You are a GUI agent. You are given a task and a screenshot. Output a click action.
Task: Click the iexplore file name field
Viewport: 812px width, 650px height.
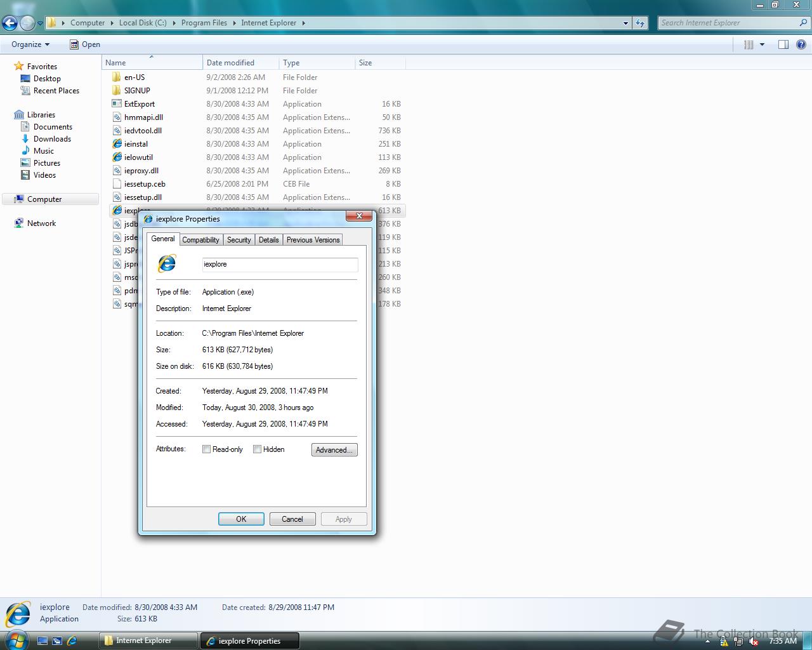(280, 265)
